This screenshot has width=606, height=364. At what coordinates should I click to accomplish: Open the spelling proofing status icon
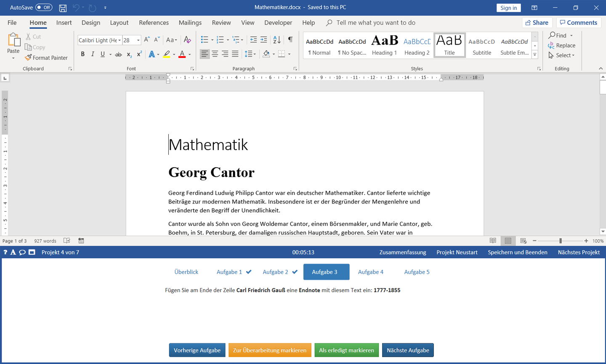66,241
